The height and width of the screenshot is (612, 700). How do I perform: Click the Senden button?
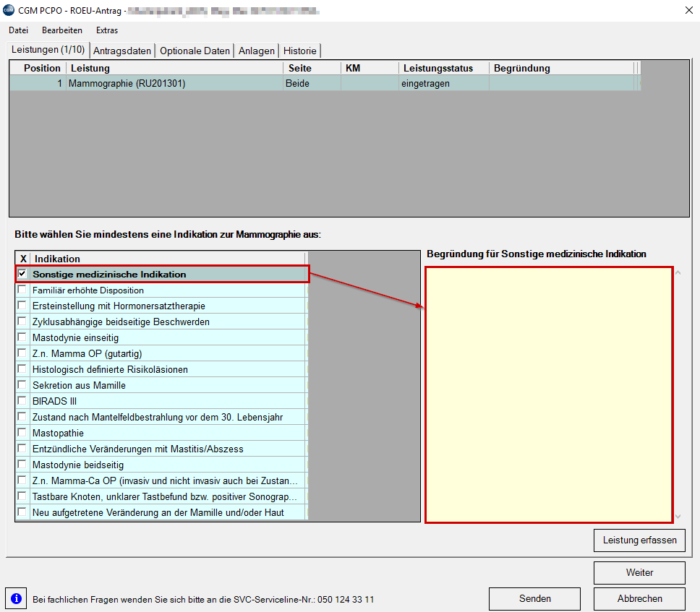[x=535, y=598]
